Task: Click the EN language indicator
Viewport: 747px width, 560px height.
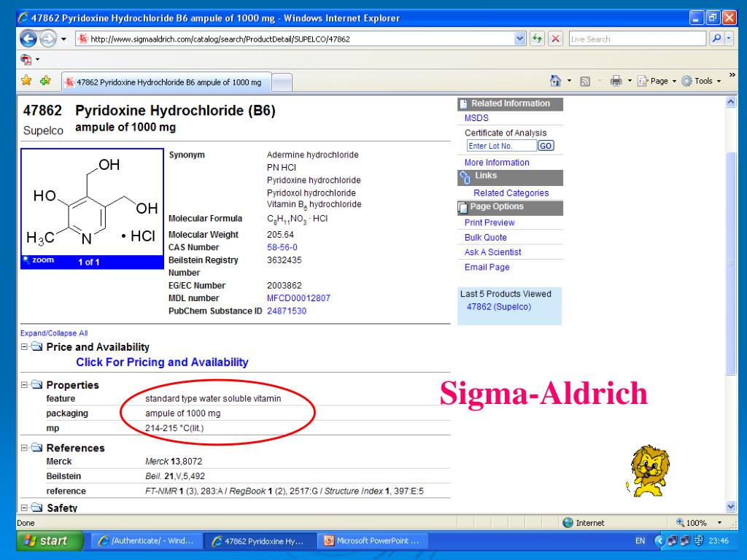Action: 640,541
